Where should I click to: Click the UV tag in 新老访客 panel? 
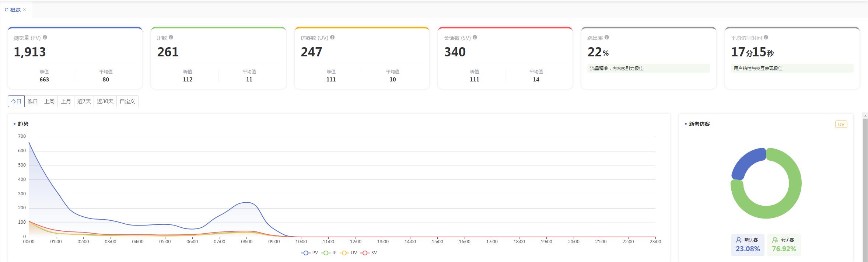841,124
